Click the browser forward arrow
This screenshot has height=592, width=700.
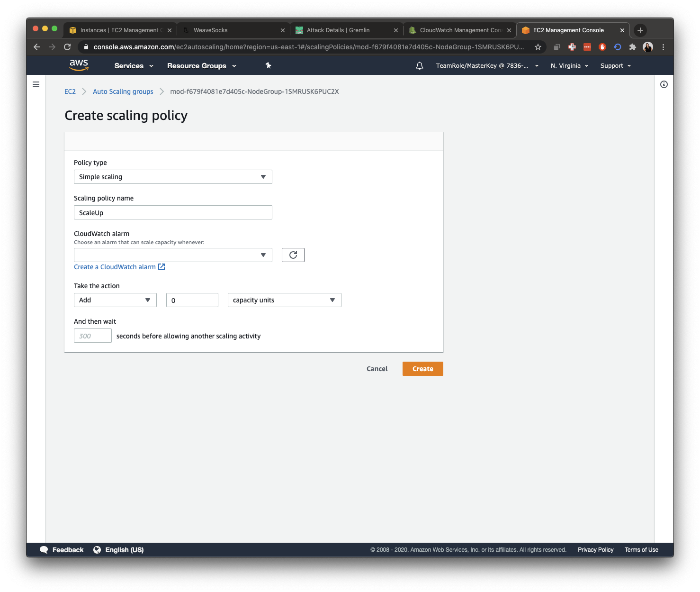click(x=52, y=47)
